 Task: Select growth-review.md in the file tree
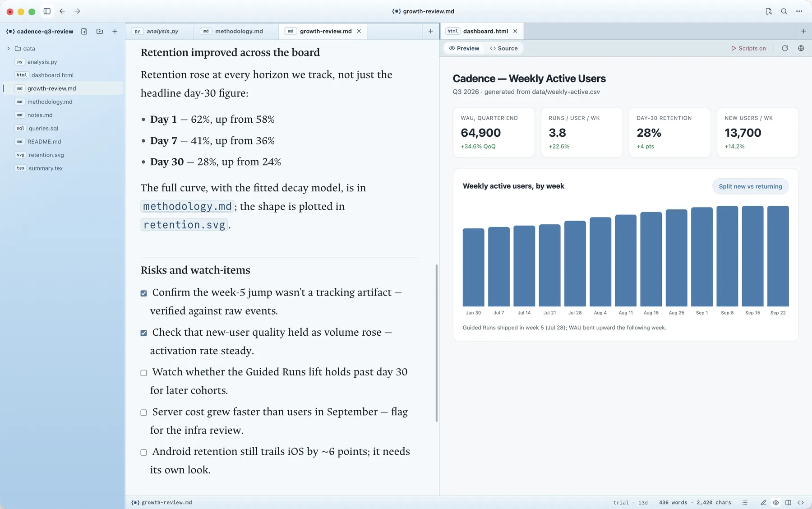[63, 88]
